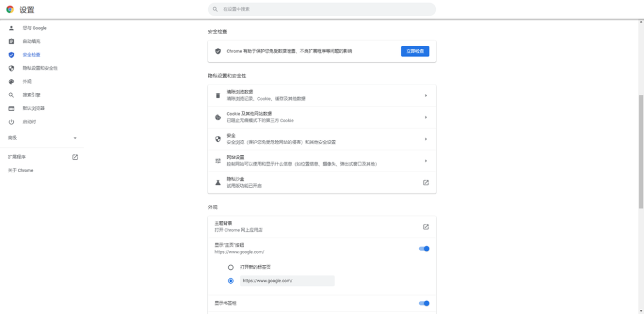Click the sliders icon for 网站设置
This screenshot has width=644, height=314.
click(218, 160)
